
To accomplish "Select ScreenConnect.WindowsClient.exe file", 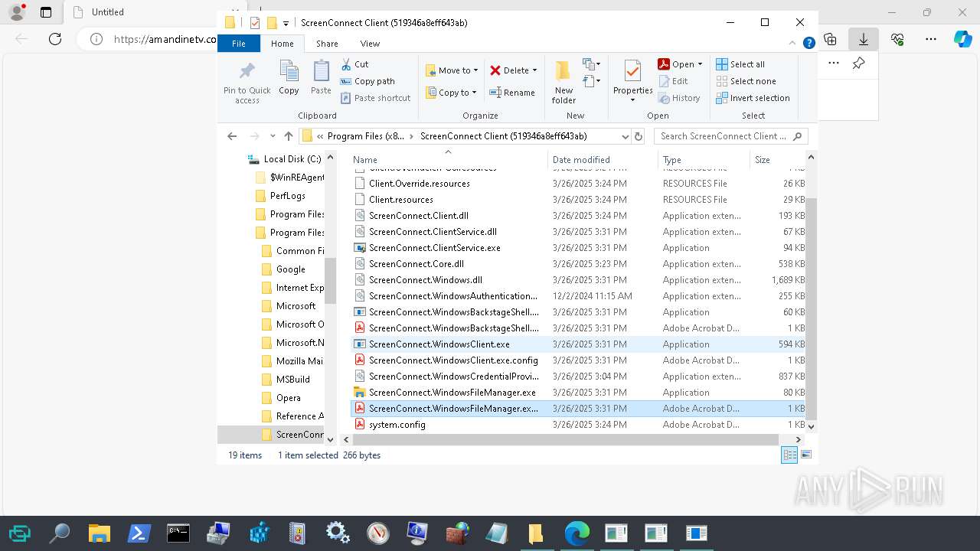I will click(439, 344).
